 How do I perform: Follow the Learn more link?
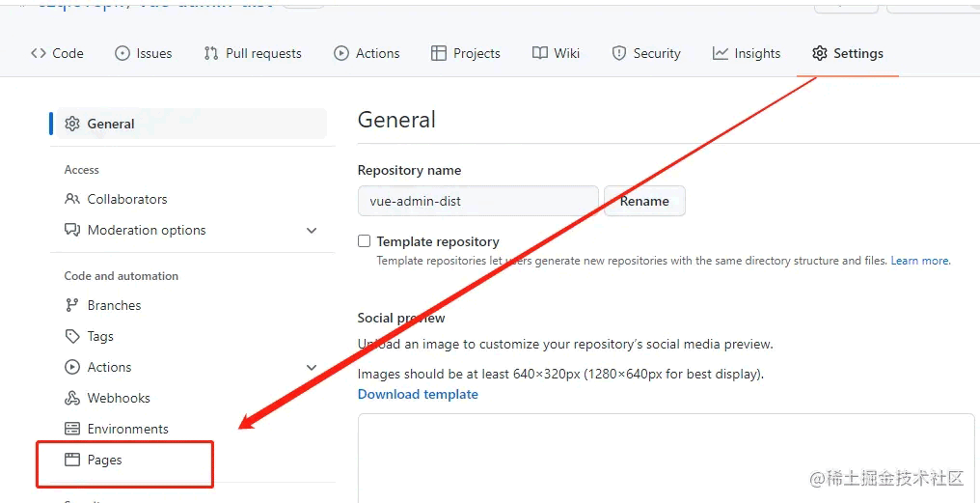(920, 261)
